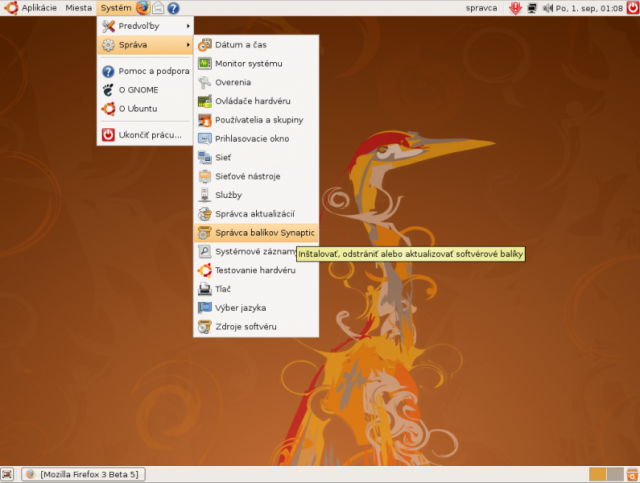Click the Systémové záznamy magnifier icon

(x=204, y=252)
